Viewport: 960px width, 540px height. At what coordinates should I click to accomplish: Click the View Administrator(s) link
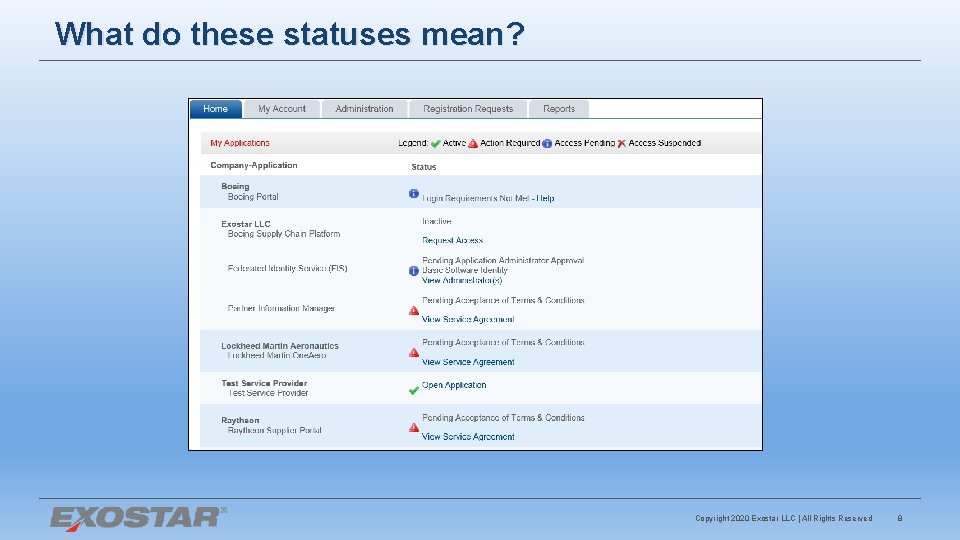tap(462, 280)
